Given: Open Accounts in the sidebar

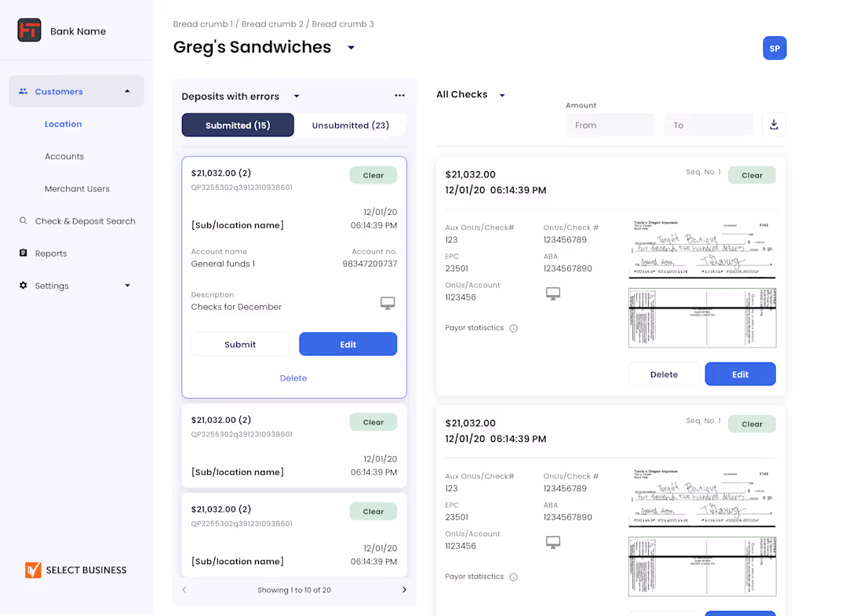Looking at the screenshot, I should click(64, 156).
